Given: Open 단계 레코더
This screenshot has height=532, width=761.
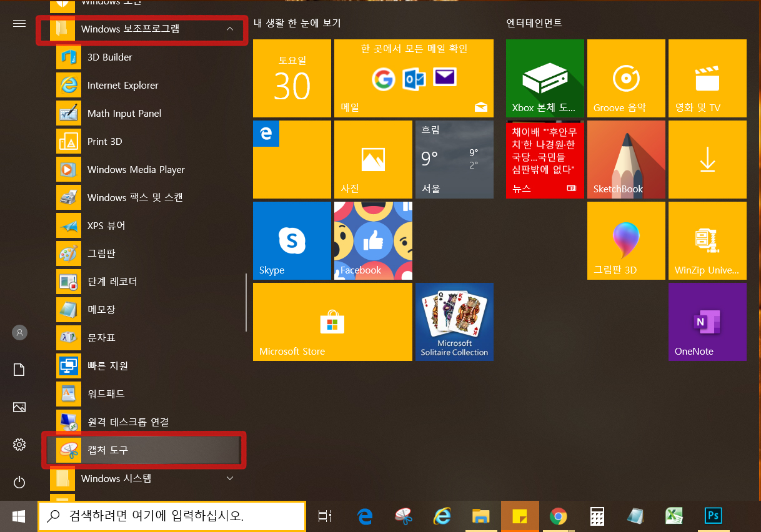Looking at the screenshot, I should (x=145, y=282).
